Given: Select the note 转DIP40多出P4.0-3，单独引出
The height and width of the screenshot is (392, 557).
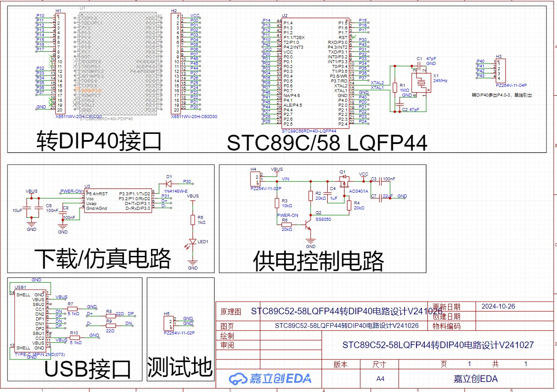Looking at the screenshot, I should [x=501, y=95].
